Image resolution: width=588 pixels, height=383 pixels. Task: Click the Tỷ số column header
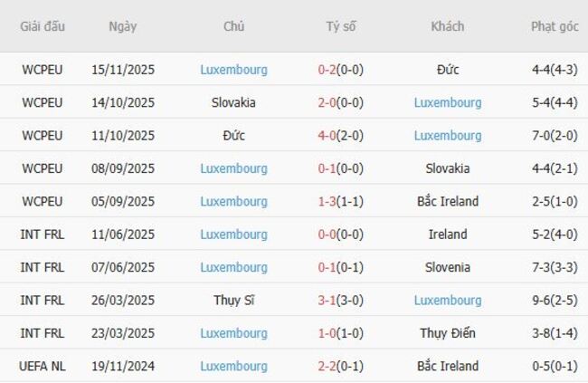tap(341, 26)
